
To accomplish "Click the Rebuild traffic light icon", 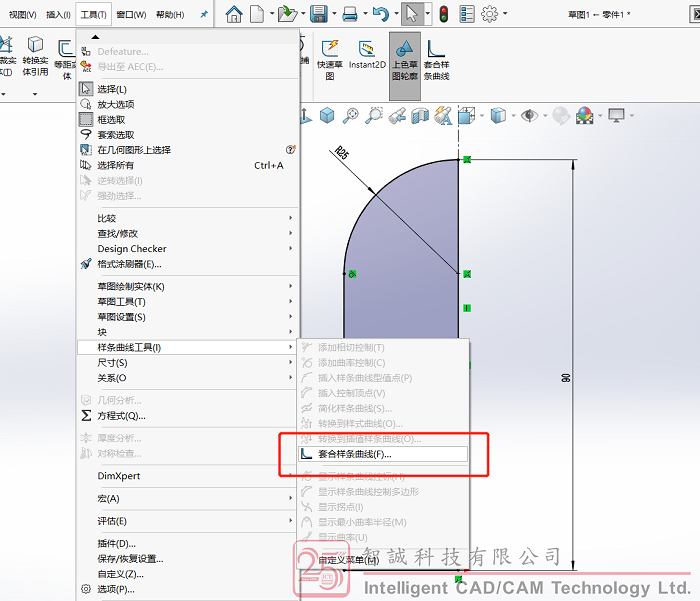I will point(443,14).
